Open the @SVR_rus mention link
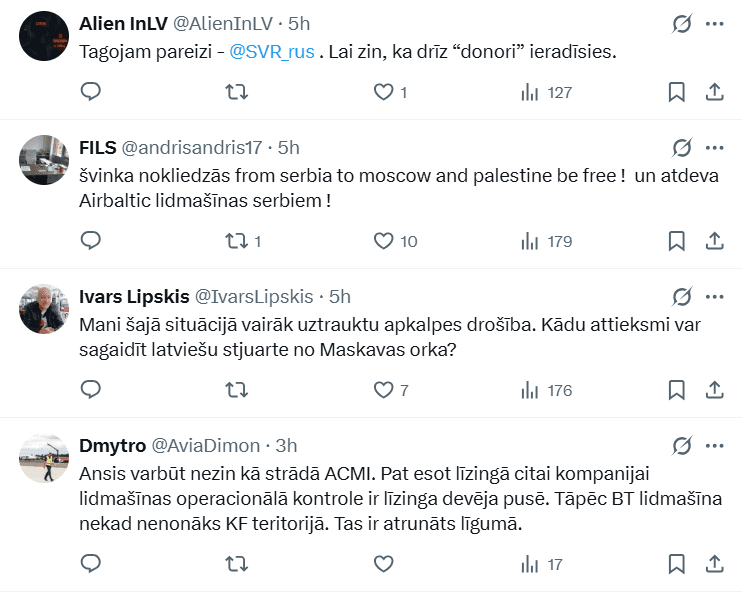This screenshot has width=742, height=595. [273, 52]
